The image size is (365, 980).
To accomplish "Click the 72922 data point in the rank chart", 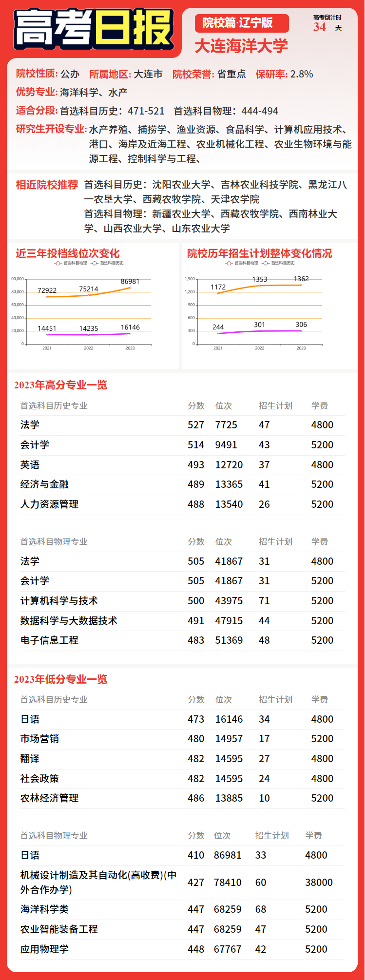I will 47,297.
